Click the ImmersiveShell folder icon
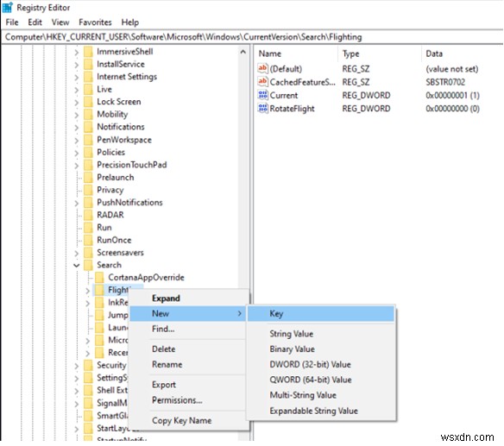This screenshot has width=504, height=446. [88, 52]
